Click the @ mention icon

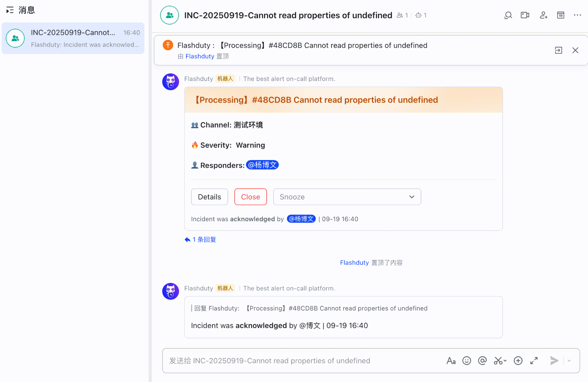tap(482, 361)
